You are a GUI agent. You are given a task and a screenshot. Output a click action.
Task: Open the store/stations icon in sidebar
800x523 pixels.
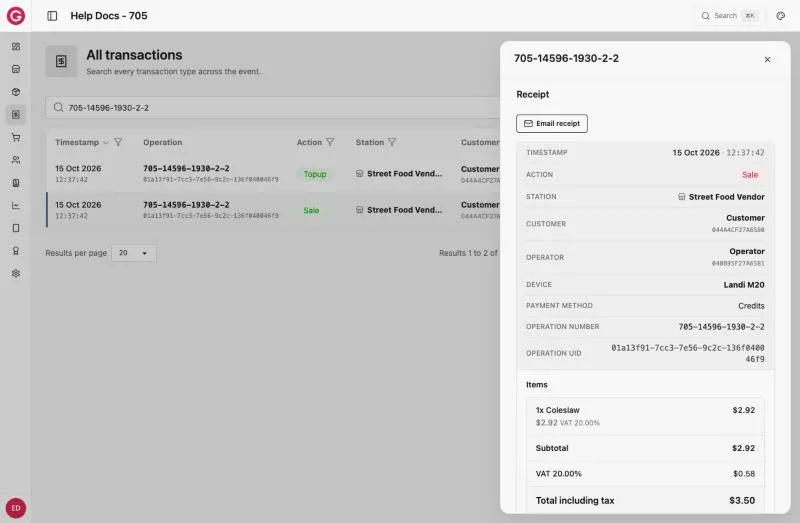(x=16, y=69)
